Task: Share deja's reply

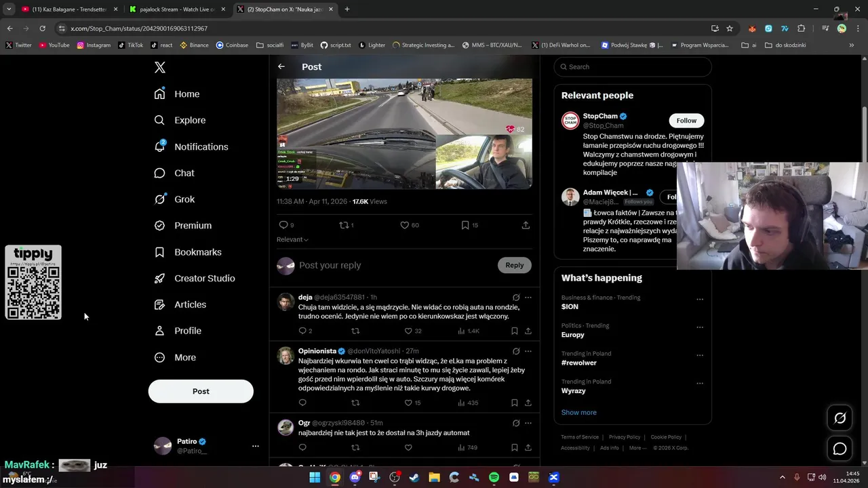Action: pos(528,331)
